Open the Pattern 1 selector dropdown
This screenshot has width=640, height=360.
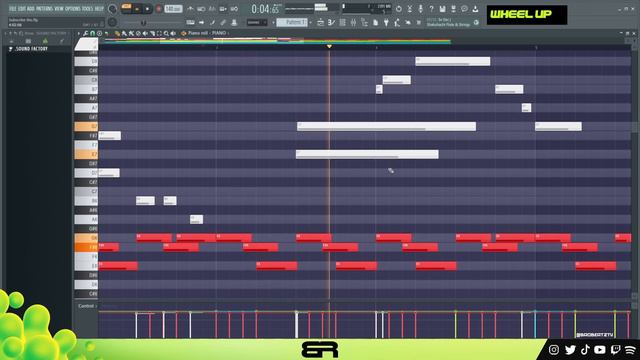tap(292, 22)
